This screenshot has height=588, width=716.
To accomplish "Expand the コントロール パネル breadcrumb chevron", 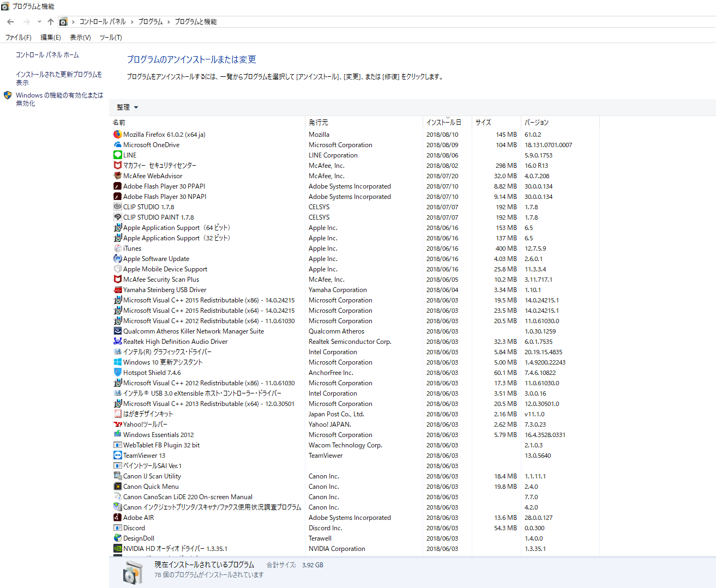I will [x=132, y=22].
